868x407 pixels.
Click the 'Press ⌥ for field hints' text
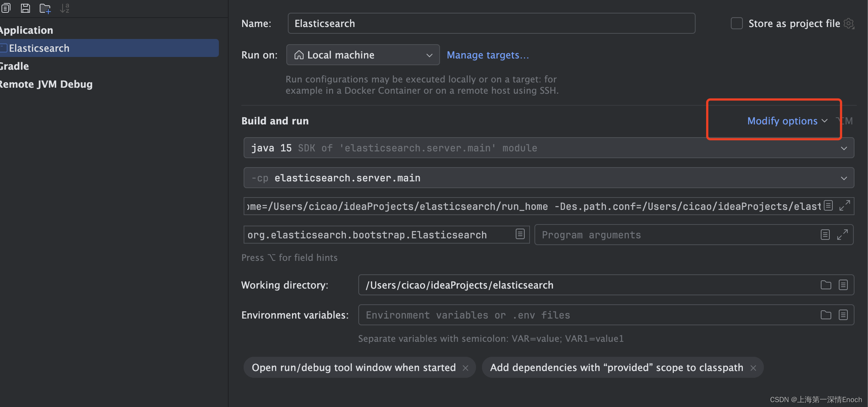tap(289, 257)
